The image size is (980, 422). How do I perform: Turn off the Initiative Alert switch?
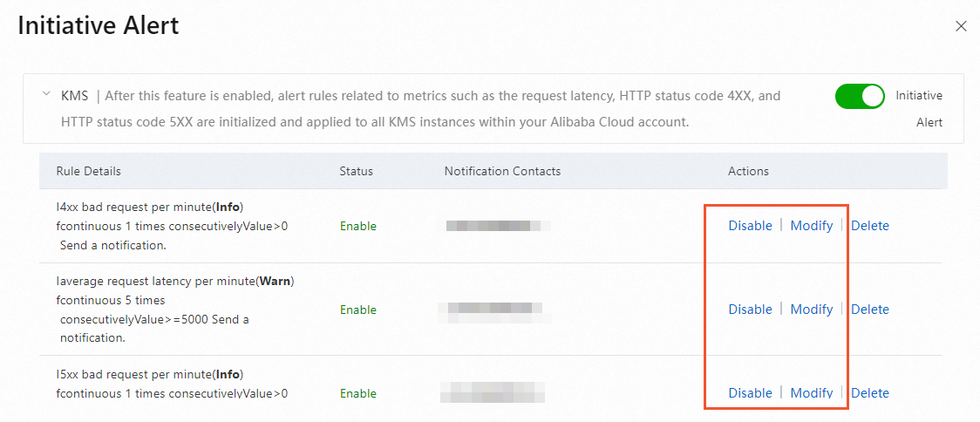click(x=860, y=96)
